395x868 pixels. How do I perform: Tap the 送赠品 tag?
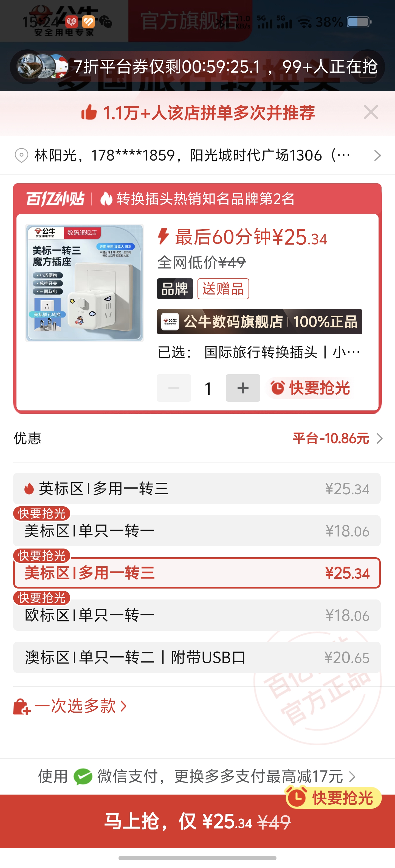click(223, 289)
